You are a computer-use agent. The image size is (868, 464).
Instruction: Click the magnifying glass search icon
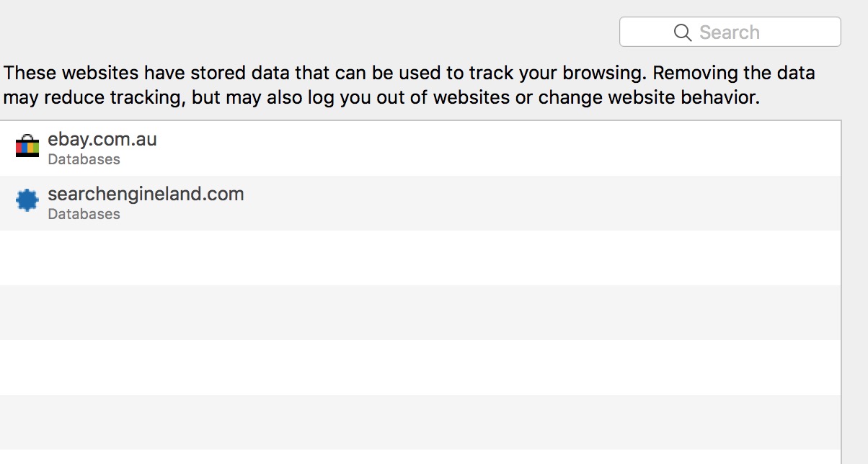click(x=682, y=32)
